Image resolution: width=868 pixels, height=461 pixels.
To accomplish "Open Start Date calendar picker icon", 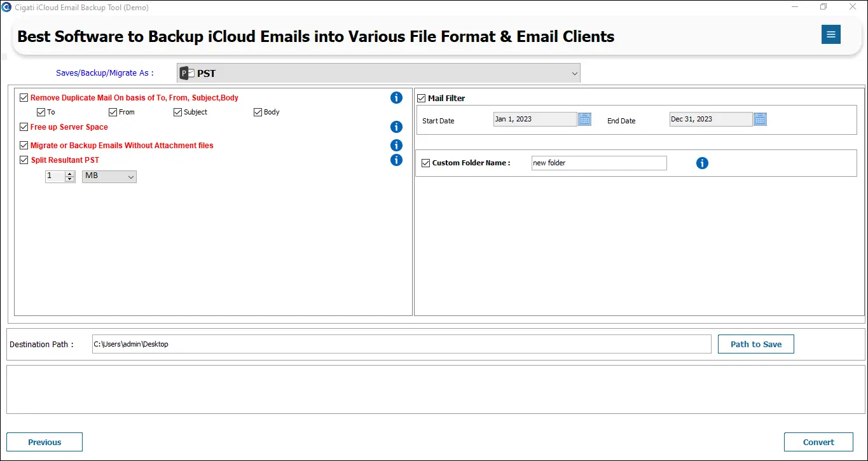I will pos(584,119).
